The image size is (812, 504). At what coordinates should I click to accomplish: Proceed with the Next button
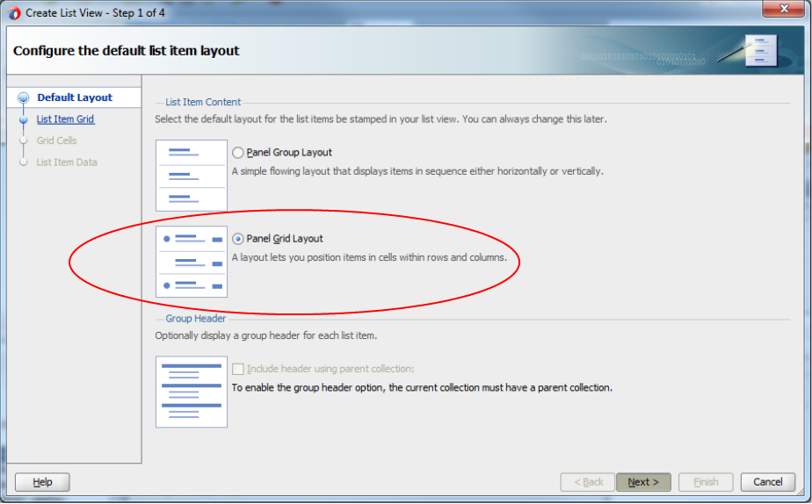643,482
